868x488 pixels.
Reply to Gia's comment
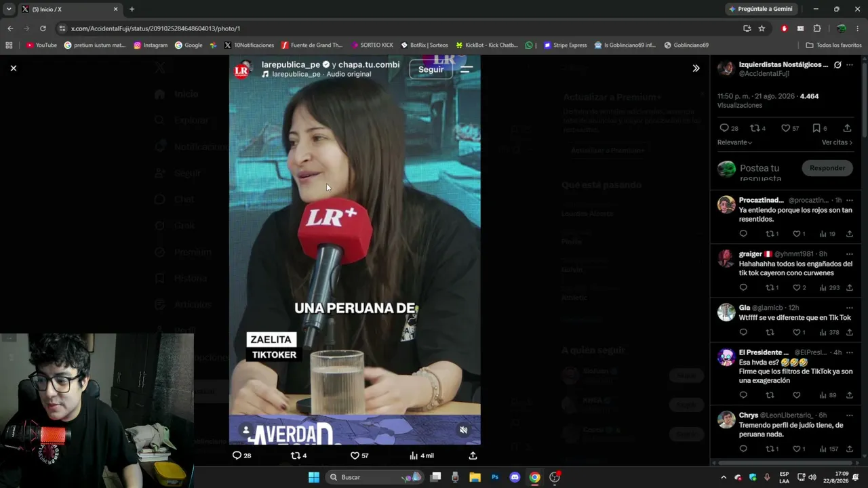point(743,332)
